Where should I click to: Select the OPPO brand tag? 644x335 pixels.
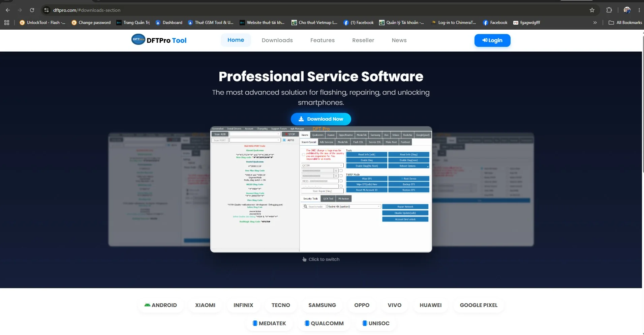click(362, 305)
